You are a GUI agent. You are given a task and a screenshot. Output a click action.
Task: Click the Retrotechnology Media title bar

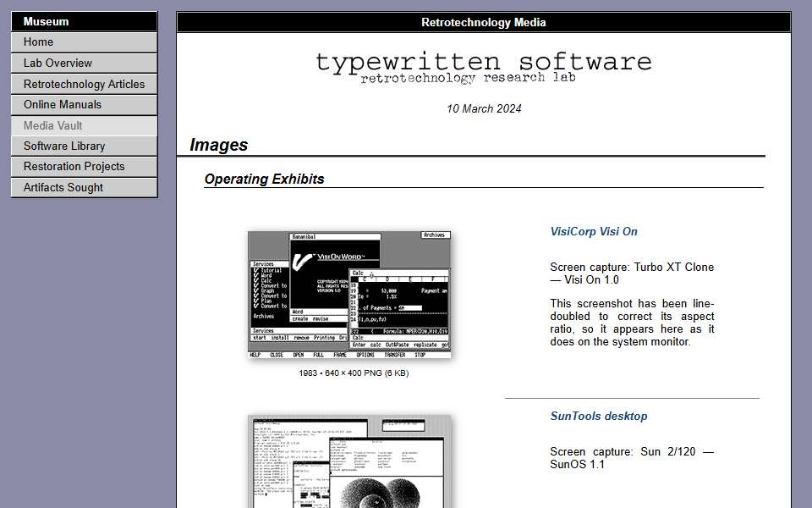(484, 22)
